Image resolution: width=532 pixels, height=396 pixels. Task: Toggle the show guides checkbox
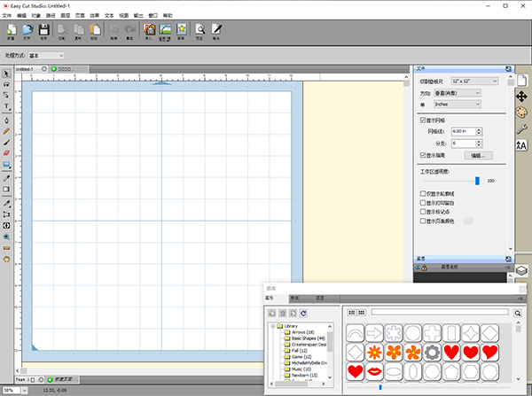click(423, 153)
